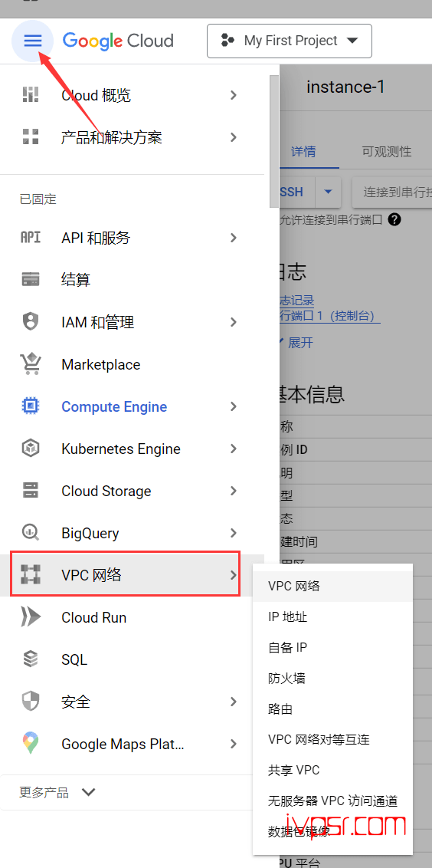Expand 更多产品 section
The height and width of the screenshot is (868, 432).
click(57, 792)
